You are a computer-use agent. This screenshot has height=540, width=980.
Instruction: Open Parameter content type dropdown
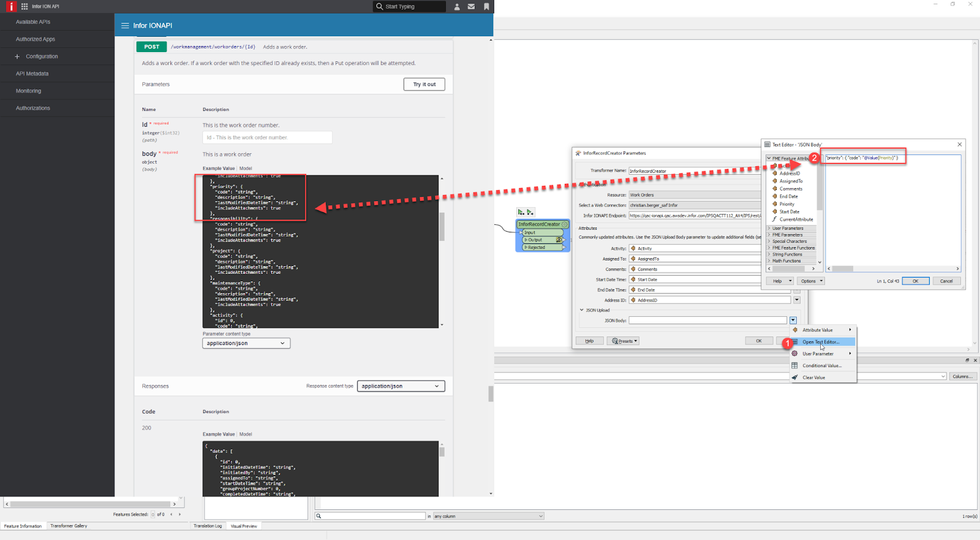click(246, 343)
